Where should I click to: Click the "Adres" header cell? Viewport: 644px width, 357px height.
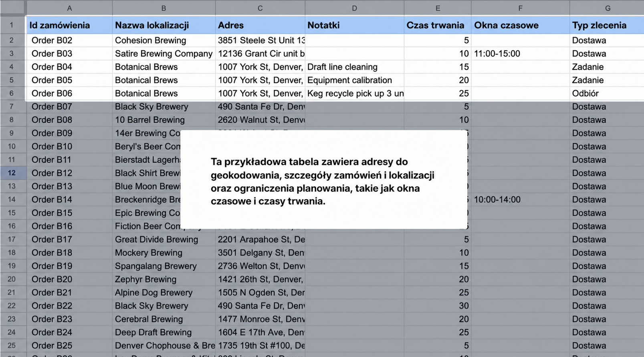260,25
